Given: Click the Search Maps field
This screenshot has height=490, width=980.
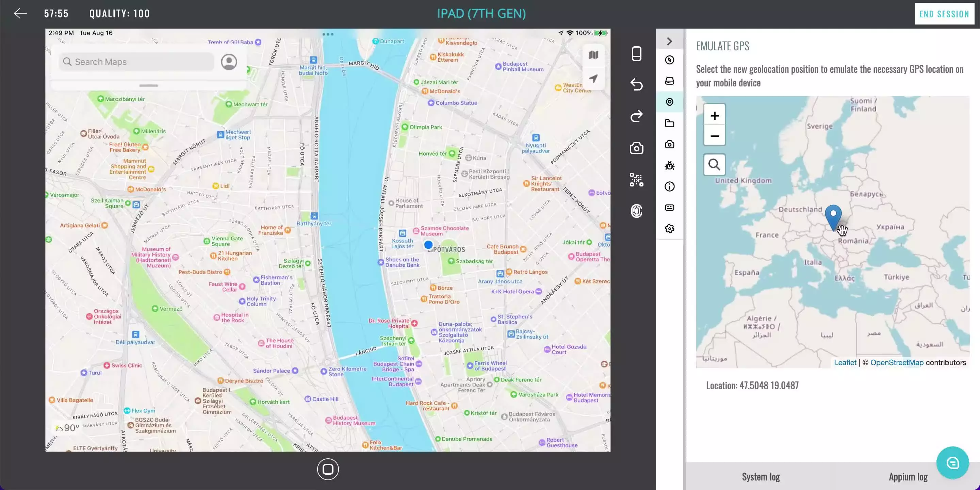Looking at the screenshot, I should pyautogui.click(x=136, y=62).
